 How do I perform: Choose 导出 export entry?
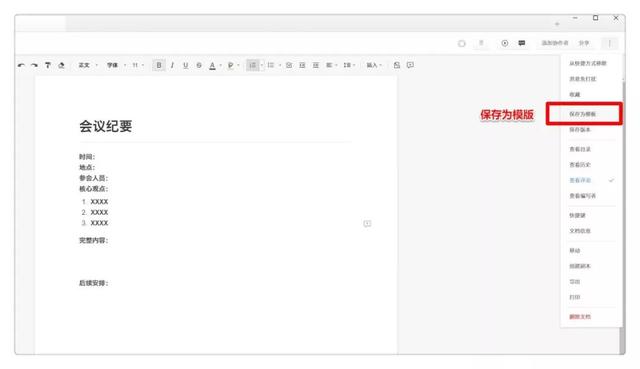coord(575,281)
